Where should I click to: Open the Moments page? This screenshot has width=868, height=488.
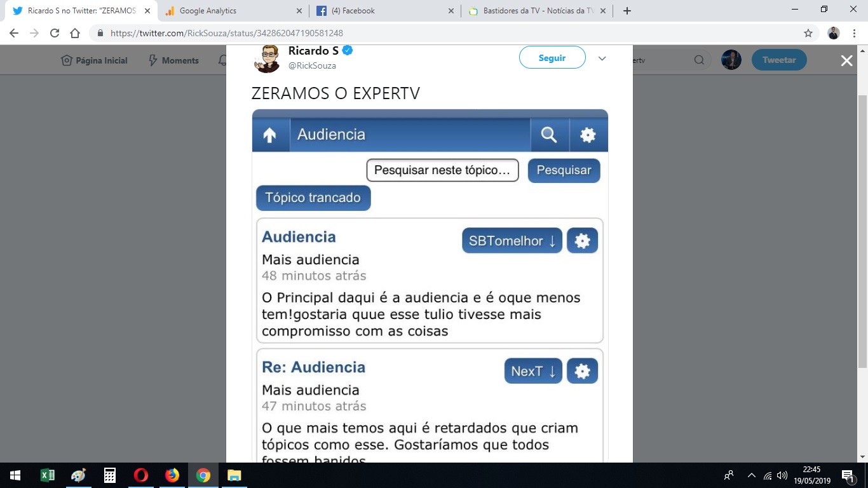pos(173,60)
